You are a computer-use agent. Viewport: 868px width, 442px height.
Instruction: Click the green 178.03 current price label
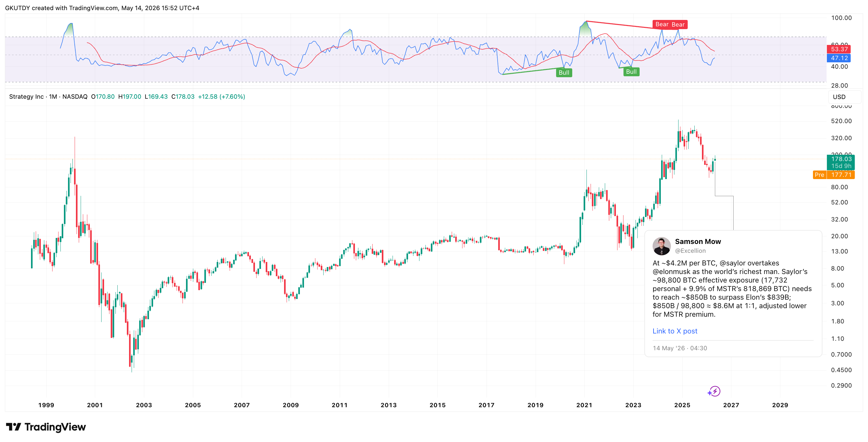pos(841,159)
